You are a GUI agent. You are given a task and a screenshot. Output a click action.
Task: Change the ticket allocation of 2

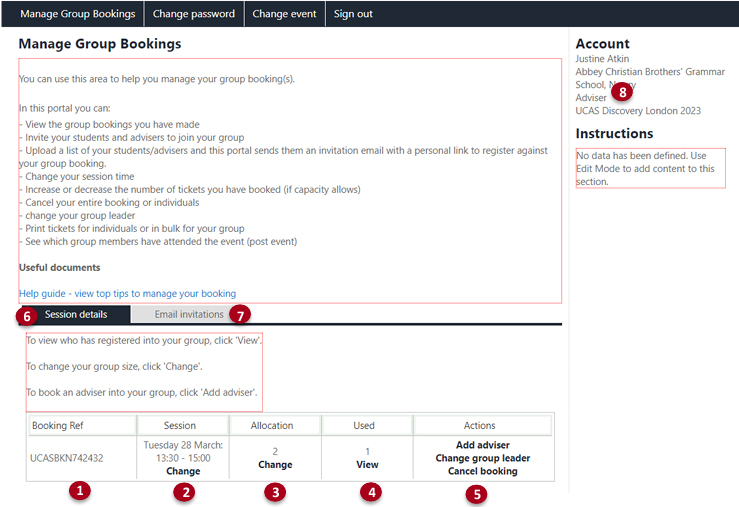point(275,464)
